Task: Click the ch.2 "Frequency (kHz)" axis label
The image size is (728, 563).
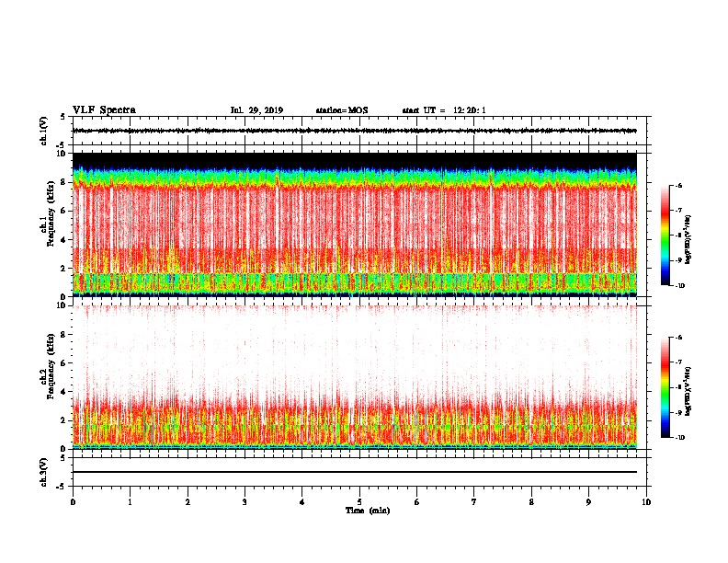Action: pos(51,366)
